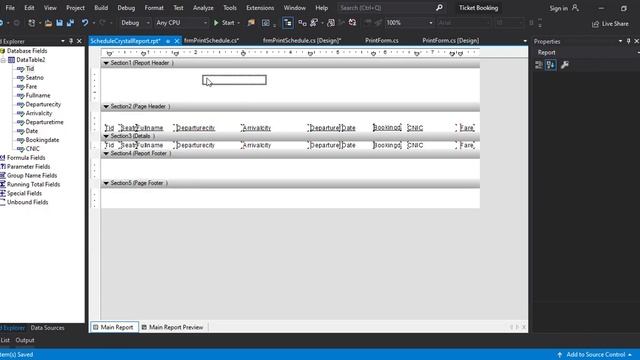Screen dimensions: 640x360
Task: Open the Data Sources panel tab
Action: point(47,328)
